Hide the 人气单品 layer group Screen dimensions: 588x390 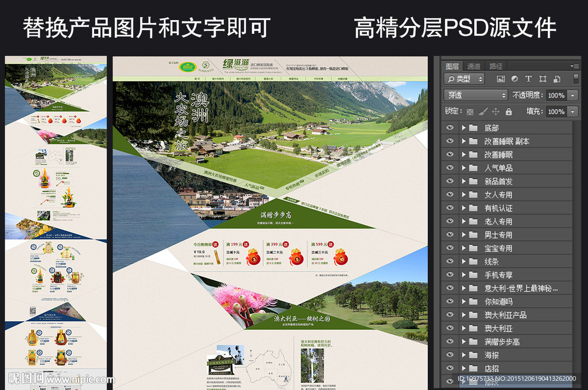[x=451, y=167]
